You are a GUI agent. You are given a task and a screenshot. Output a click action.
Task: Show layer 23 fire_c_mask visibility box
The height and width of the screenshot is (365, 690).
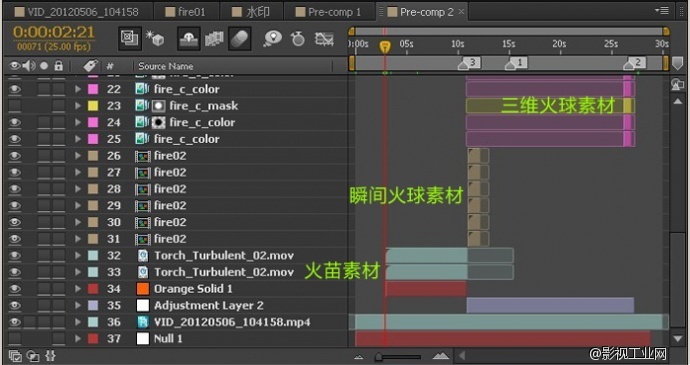point(15,106)
